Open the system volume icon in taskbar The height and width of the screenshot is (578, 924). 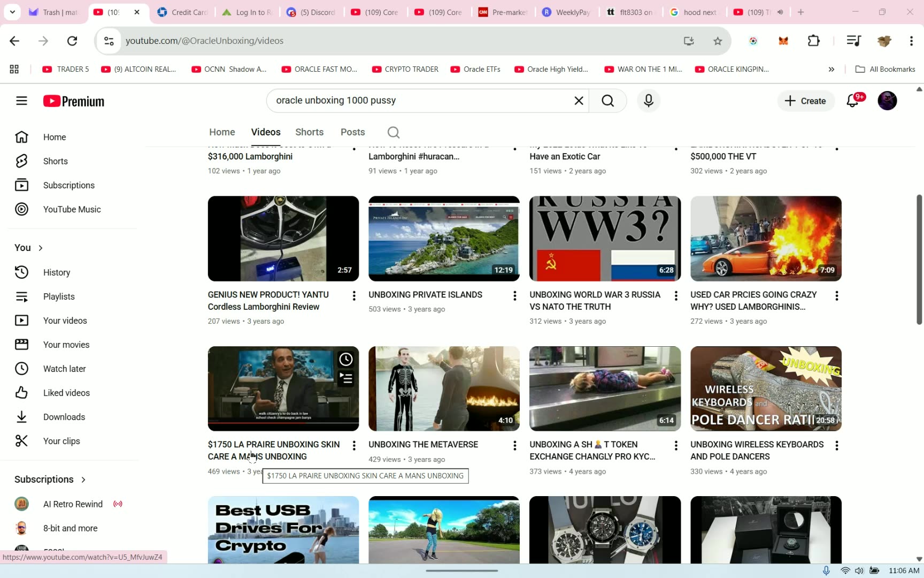click(x=859, y=571)
